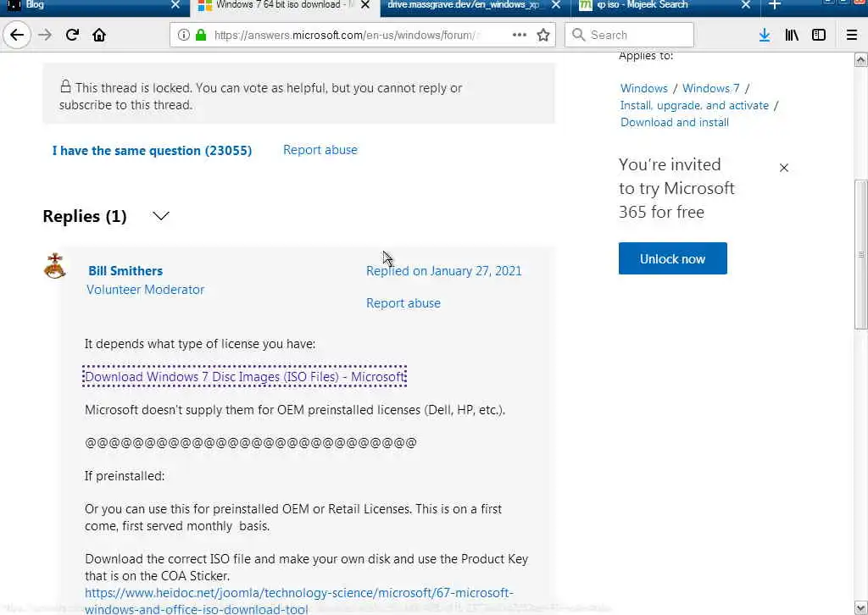Screen dimensions: 868x615
Task: Open the Library bookshelf icon
Action: (792, 35)
